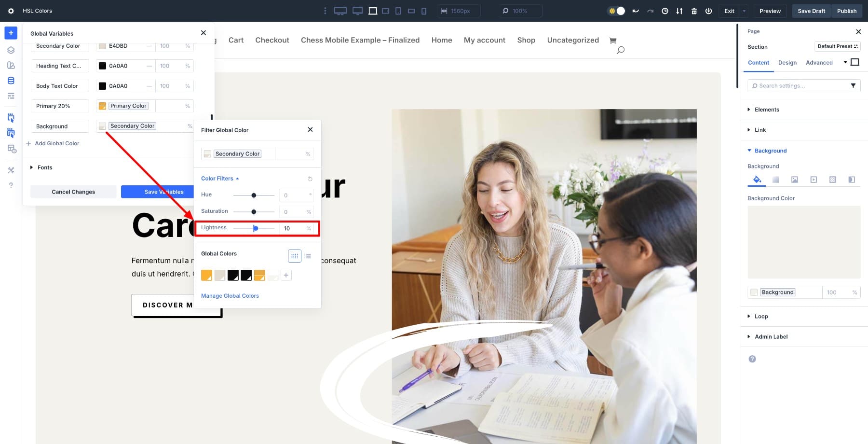This screenshot has width=868, height=444.
Task: Open the Shop menu item
Action: (526, 40)
